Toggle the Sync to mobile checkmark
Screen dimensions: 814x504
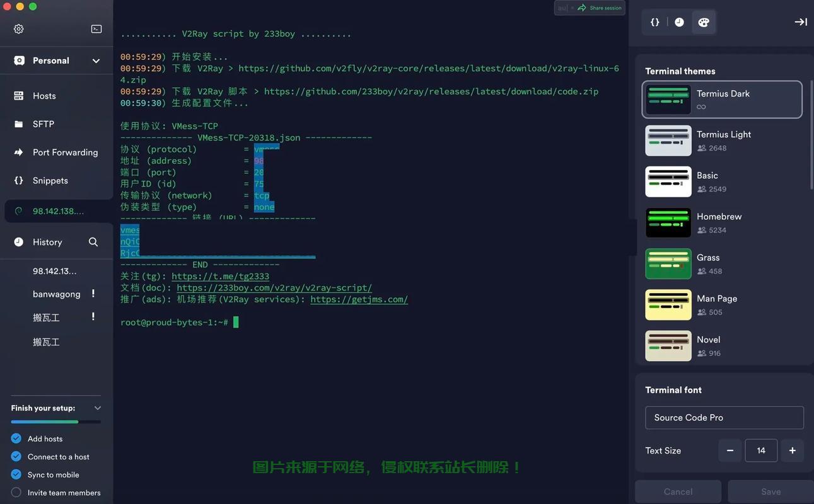pyautogui.click(x=16, y=474)
